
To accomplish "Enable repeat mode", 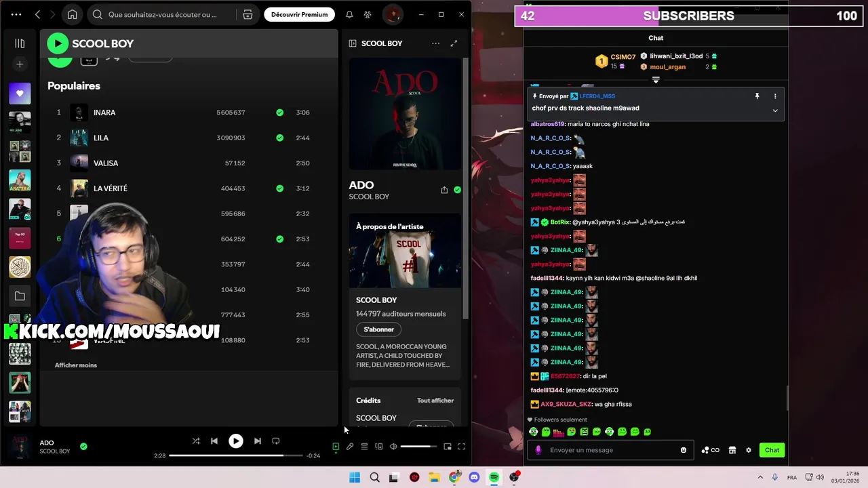I will [x=276, y=441].
